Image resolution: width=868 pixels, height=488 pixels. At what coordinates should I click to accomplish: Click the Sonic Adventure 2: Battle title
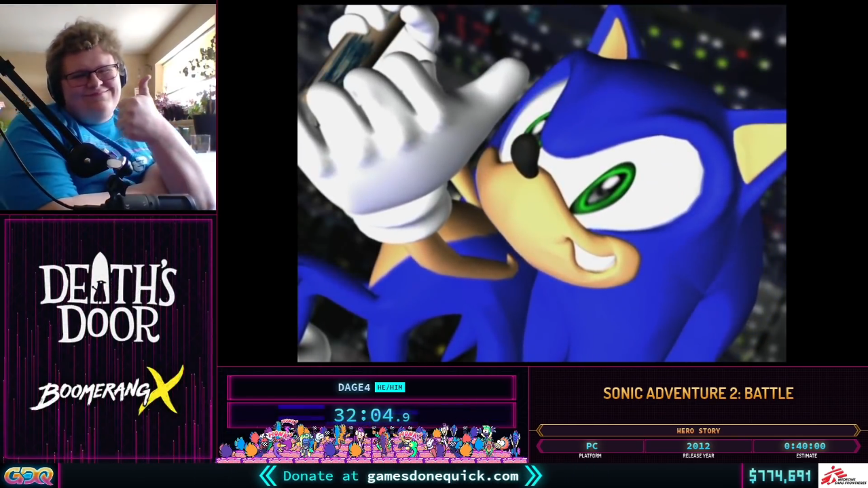coord(698,393)
